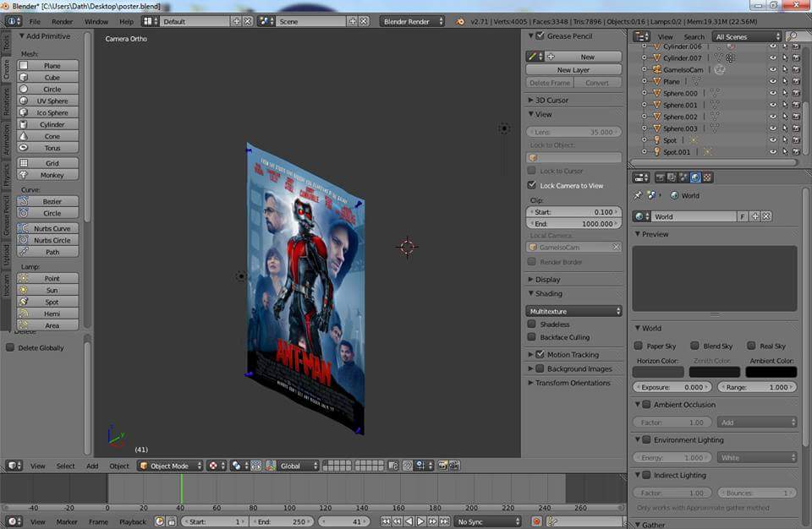
Task: Click the Blender logo in info header
Action: pos(460,22)
